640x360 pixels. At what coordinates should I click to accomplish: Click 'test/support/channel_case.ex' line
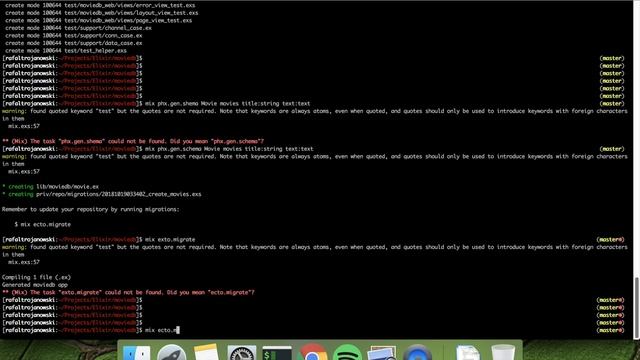coord(78,28)
